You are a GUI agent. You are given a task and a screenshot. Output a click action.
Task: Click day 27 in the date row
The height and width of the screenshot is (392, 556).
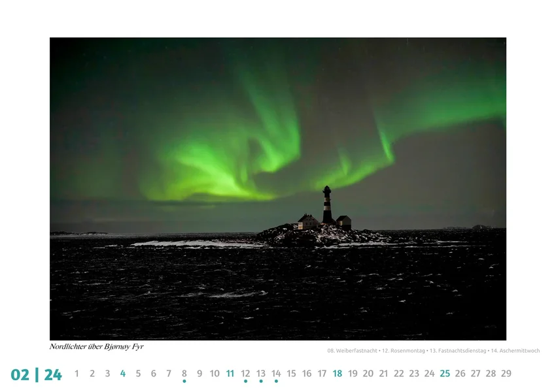click(476, 374)
